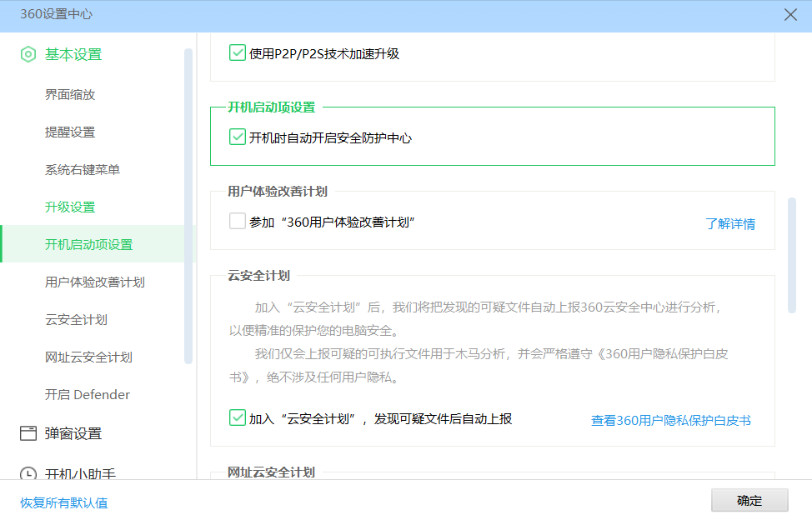Go to 系统右键菜单 settings

pyautogui.click(x=83, y=170)
